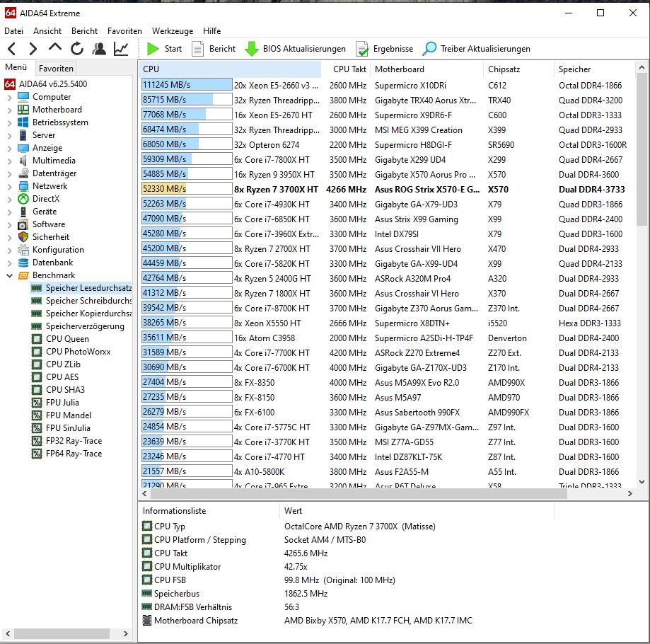Select the Motherboard Chipsatz info row

(347, 621)
